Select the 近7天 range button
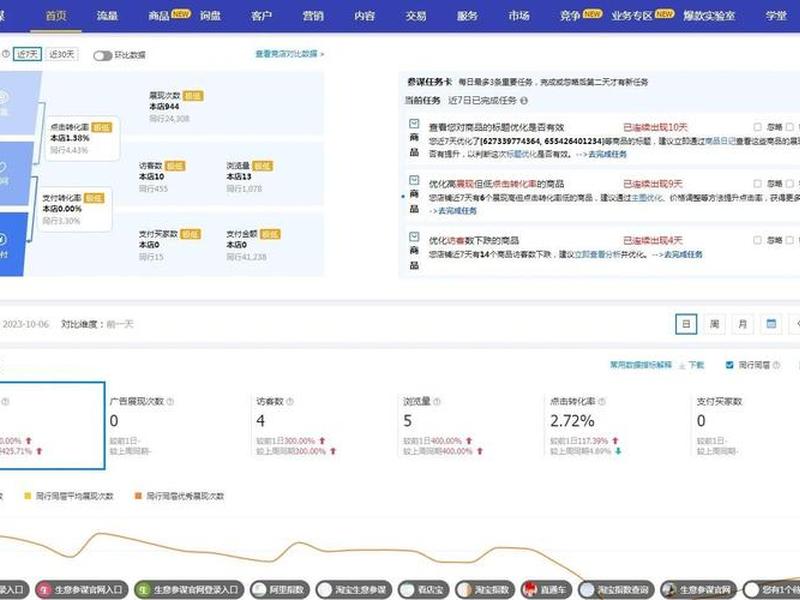The height and width of the screenshot is (600, 800). [28, 54]
